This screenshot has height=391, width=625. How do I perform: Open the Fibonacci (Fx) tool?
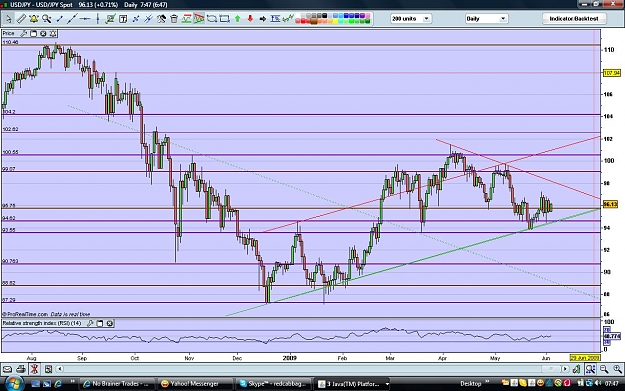pos(275,19)
